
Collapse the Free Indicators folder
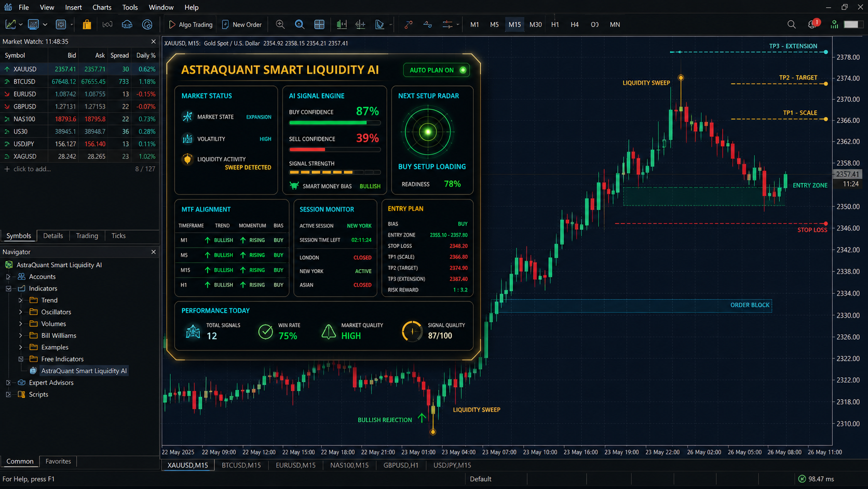pyautogui.click(x=21, y=359)
